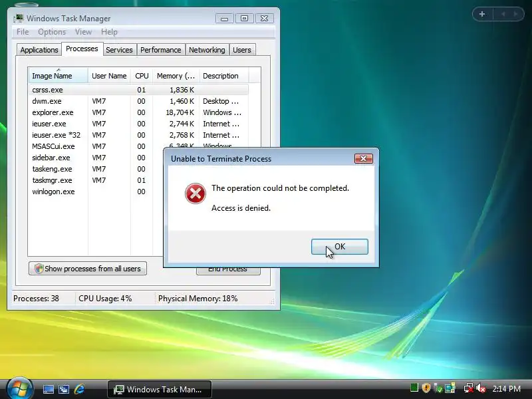Open the disconnected network tray icon
Viewport: 532px width, 399px height.
pos(469,388)
